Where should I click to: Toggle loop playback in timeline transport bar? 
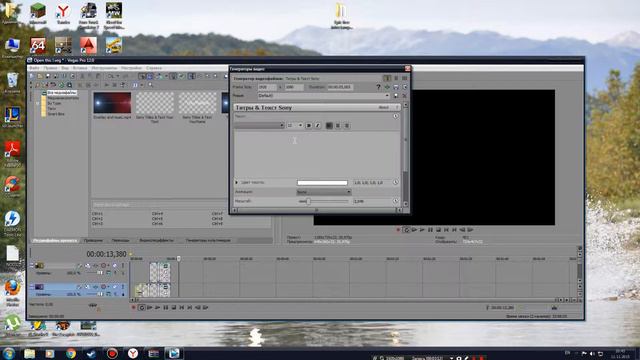pyautogui.click(x=142, y=307)
